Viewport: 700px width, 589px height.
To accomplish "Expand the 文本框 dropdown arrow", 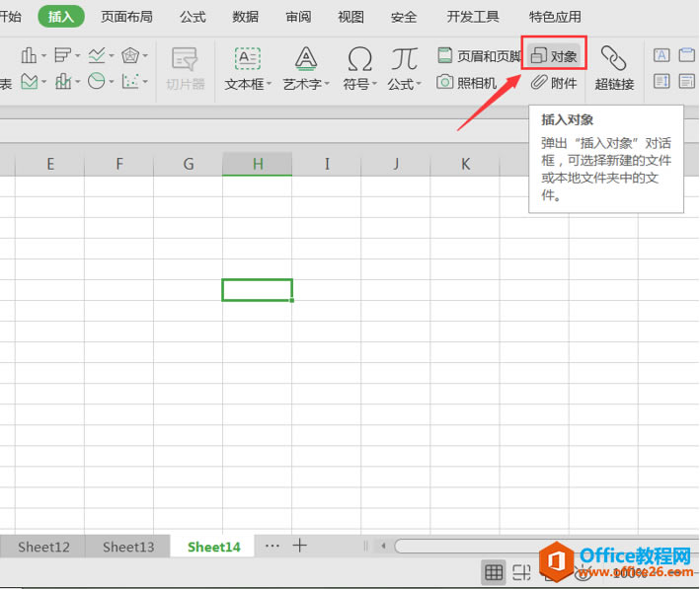I will point(270,84).
